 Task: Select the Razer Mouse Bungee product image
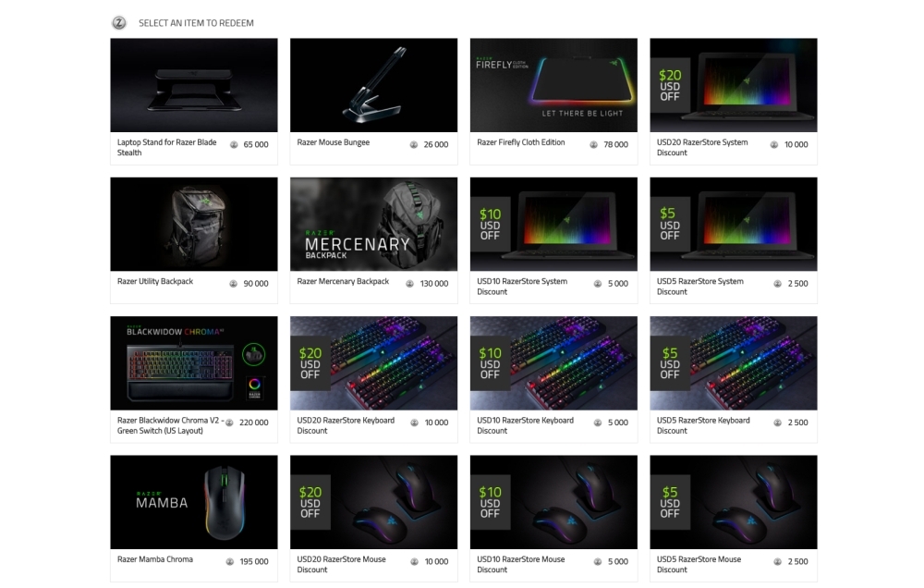373,85
